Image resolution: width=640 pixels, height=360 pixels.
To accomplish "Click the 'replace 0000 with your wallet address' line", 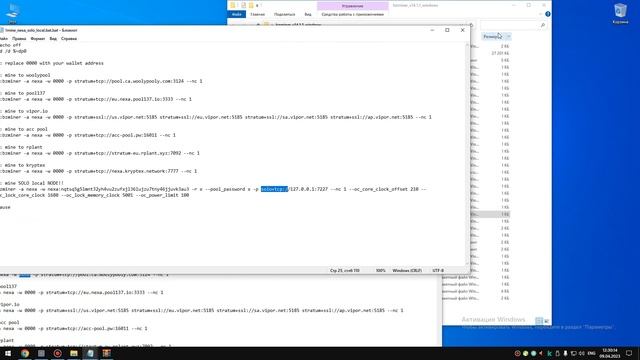I will (52, 63).
